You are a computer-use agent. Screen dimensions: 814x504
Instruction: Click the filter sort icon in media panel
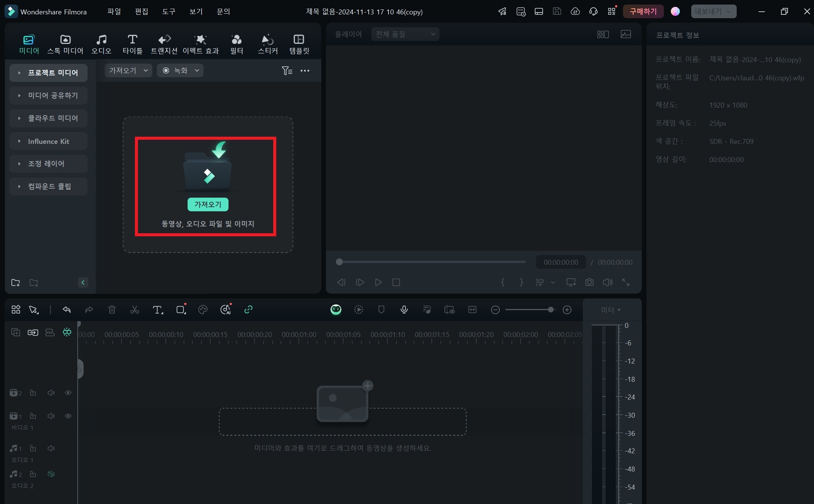click(287, 71)
